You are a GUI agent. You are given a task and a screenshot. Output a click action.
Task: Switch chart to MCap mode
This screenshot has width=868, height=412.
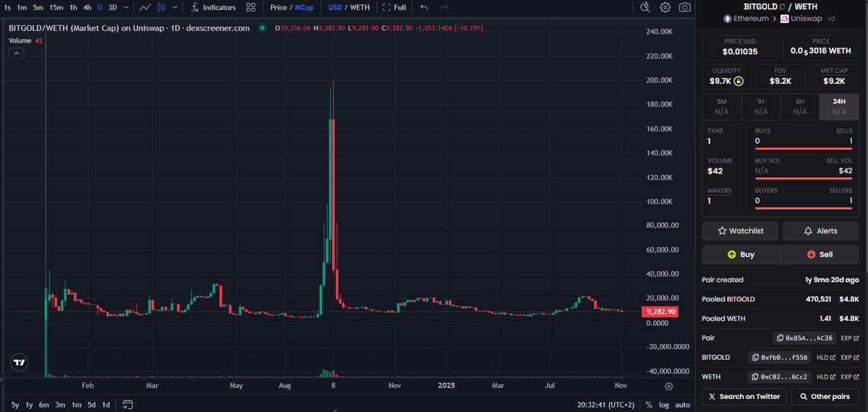[x=304, y=7]
